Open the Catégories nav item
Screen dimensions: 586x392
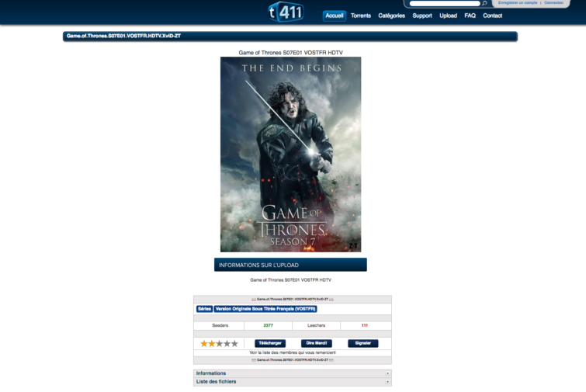pos(391,16)
